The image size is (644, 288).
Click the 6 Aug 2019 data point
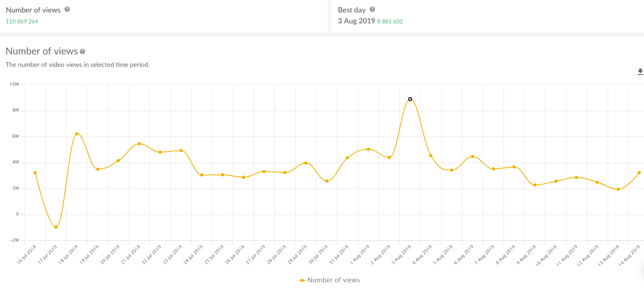click(x=473, y=157)
